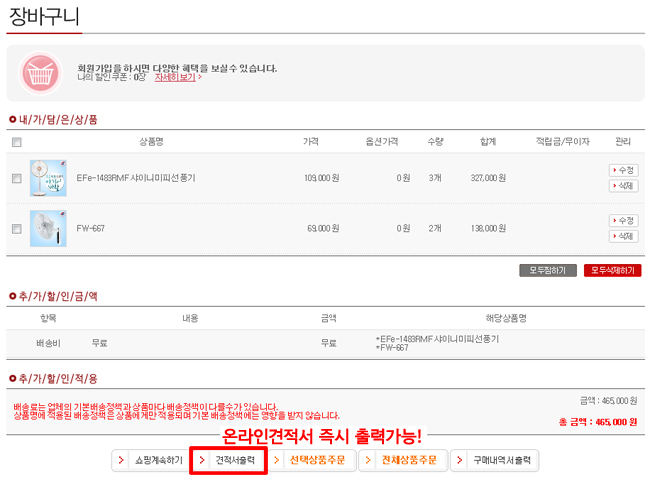Click the highlighted 견적서출력 button
This screenshot has width=650, height=477.
click(x=228, y=460)
